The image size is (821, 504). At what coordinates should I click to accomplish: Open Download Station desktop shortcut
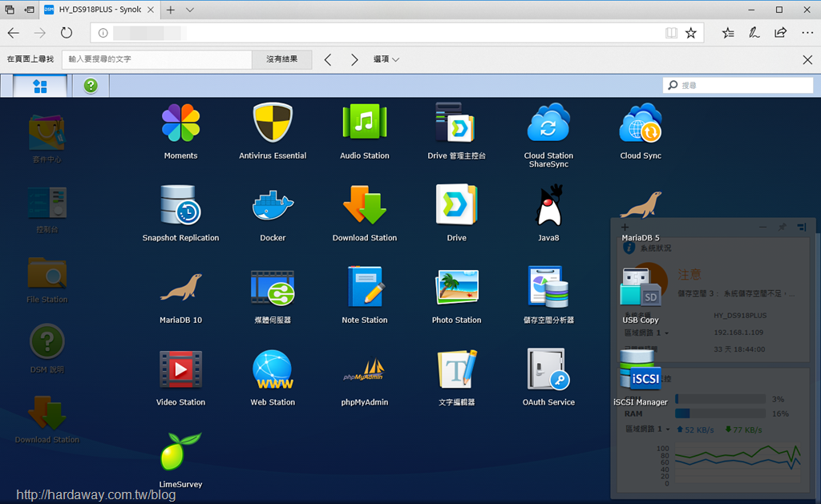[x=47, y=413]
